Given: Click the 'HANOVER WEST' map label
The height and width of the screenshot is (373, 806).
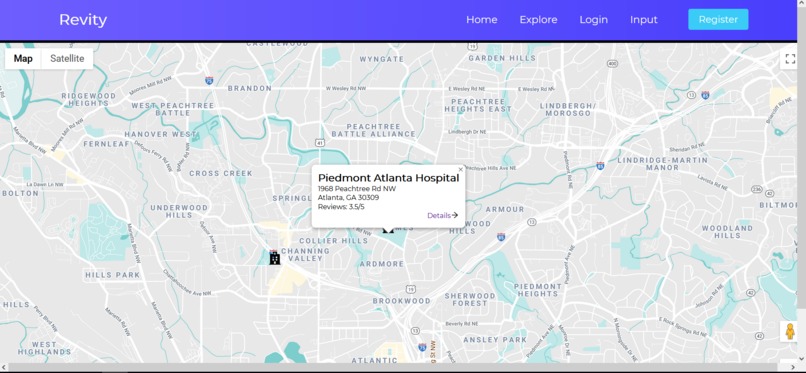Looking at the screenshot, I should click(x=160, y=134).
